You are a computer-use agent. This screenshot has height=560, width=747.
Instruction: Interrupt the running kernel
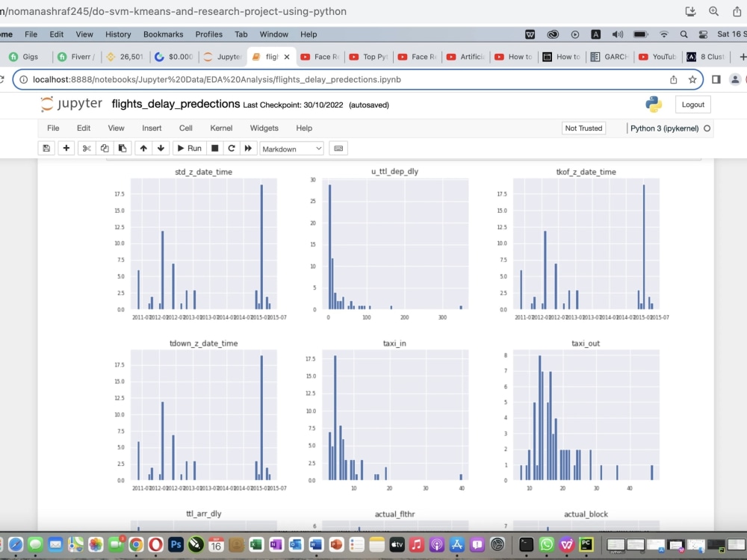point(214,148)
